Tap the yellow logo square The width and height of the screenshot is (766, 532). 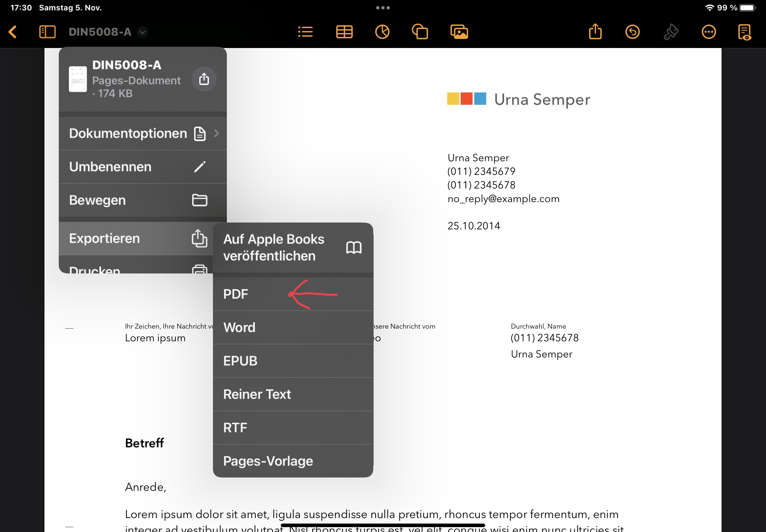tap(453, 99)
